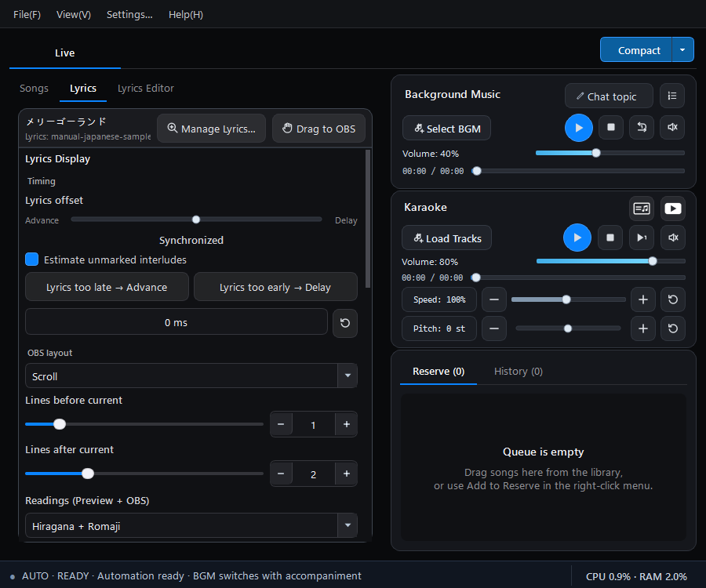This screenshot has height=588, width=706.
Task: Open the View menu
Action: point(74,14)
